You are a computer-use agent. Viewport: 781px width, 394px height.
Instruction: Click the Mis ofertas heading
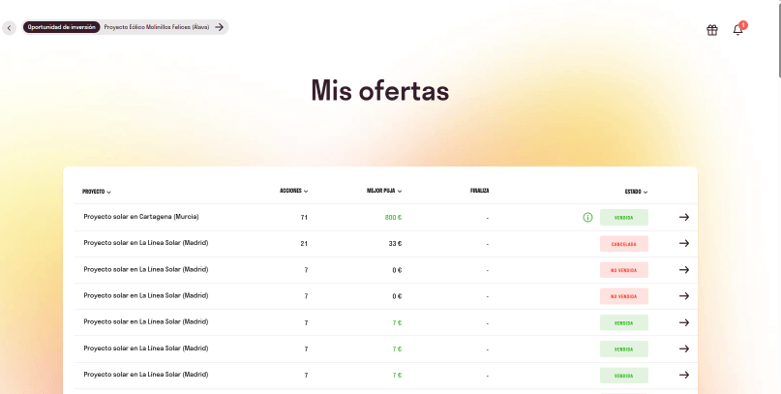(380, 90)
